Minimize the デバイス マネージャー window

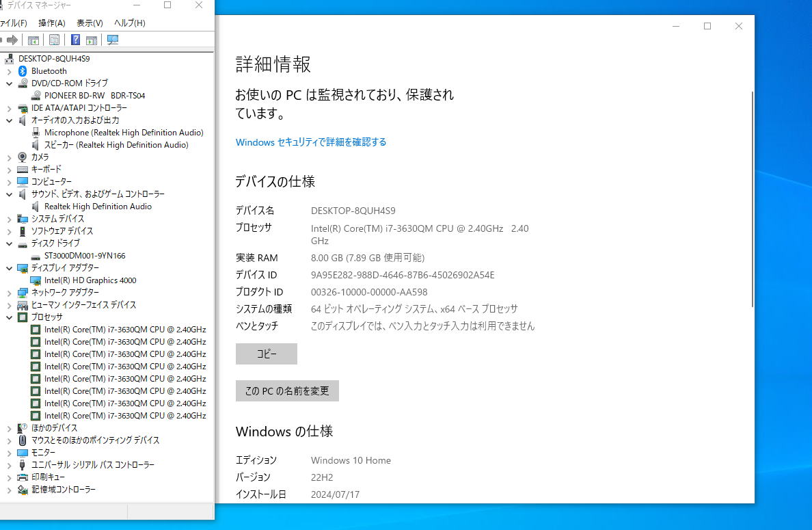tap(137, 5)
